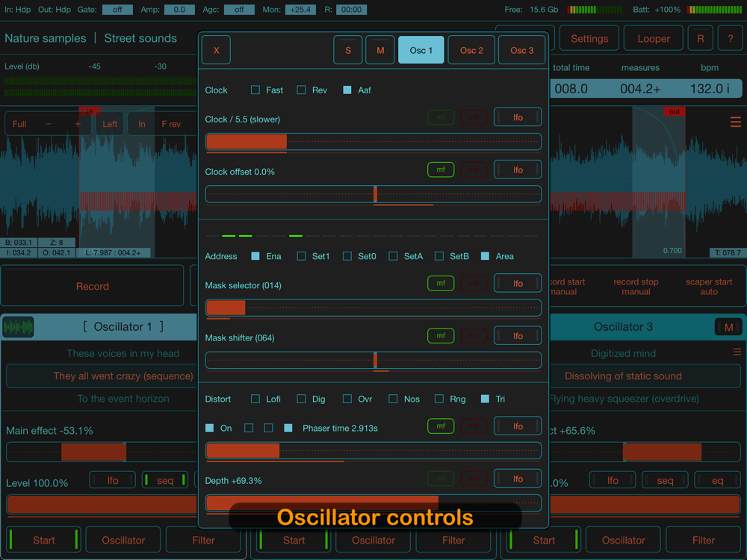Enable the Lofi distort checkbox
Image resolution: width=747 pixels, height=560 pixels.
(255, 399)
